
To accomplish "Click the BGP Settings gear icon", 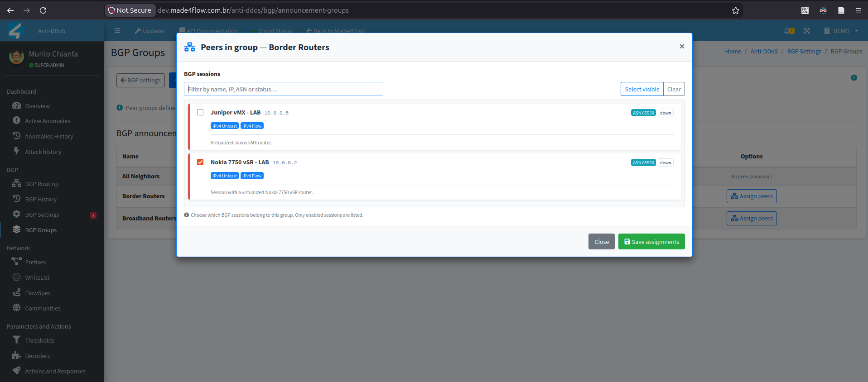I will click(17, 215).
